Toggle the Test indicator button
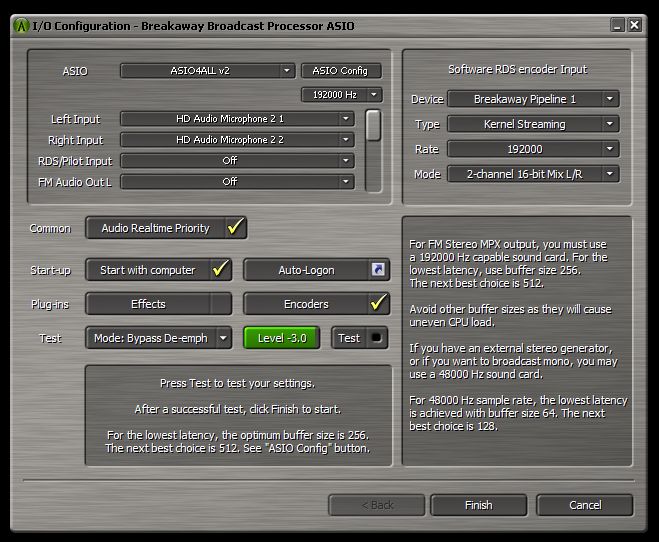Image resolution: width=659 pixels, height=542 pixels. 359,338
